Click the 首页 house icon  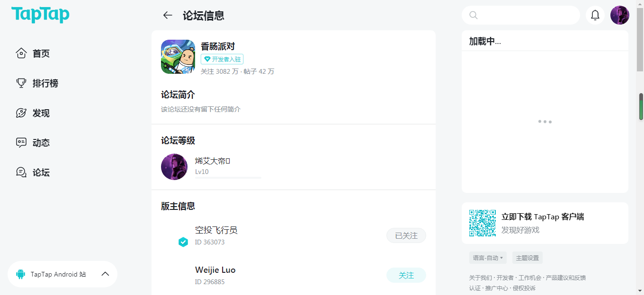pos(21,53)
